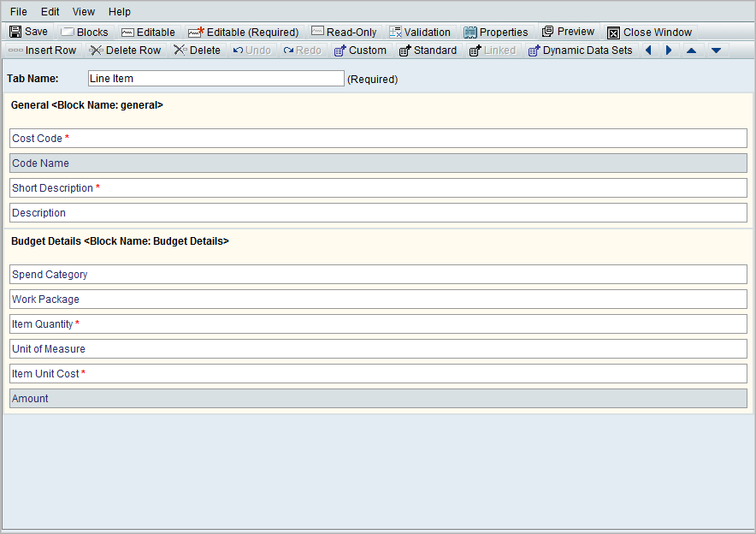Open the Properties dialog

click(x=496, y=32)
